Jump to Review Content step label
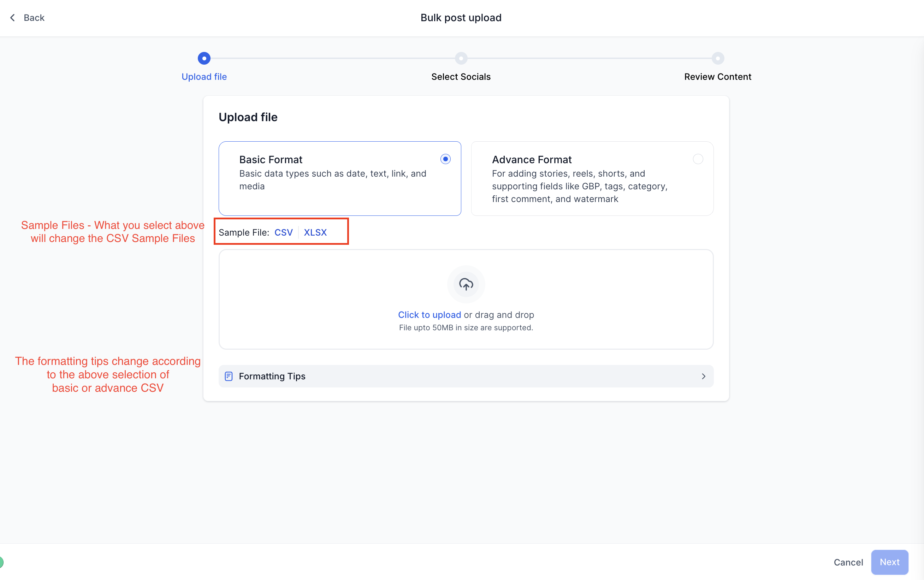 coord(717,77)
